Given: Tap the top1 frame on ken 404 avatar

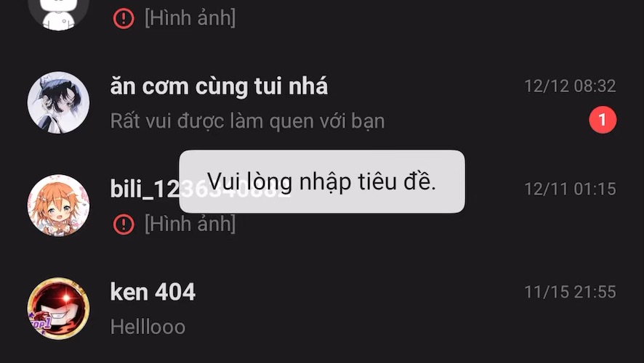Looking at the screenshot, I should tap(40, 323).
